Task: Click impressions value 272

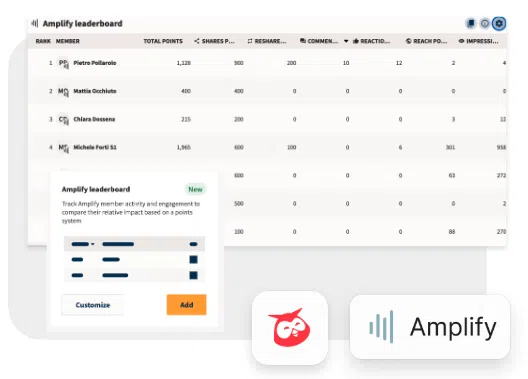Action: [x=501, y=175]
